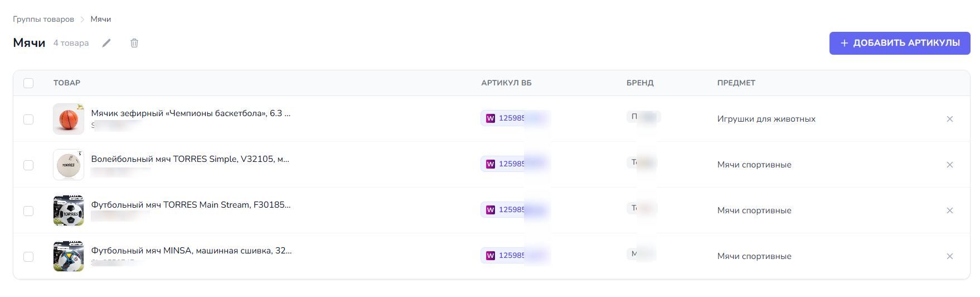Click the АРТИКУЛ ВБ column header
Screen dimensions: 980x297
click(x=506, y=83)
